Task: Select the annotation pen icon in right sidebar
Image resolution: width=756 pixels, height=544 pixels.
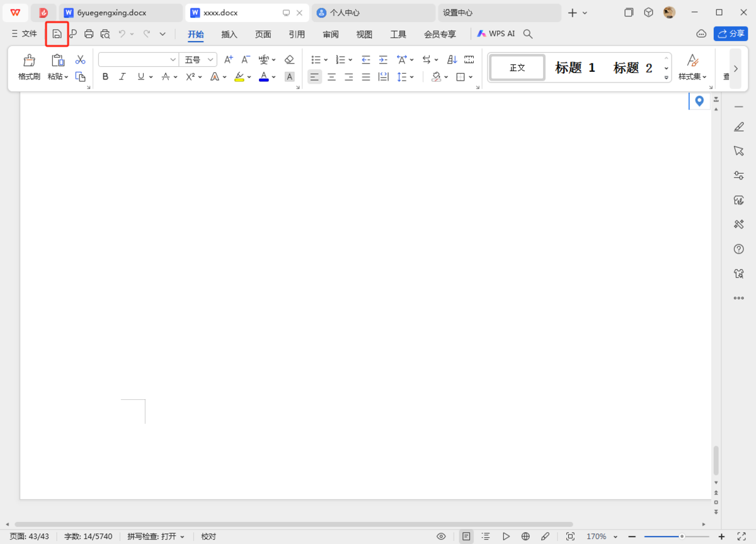Action: tap(738, 127)
